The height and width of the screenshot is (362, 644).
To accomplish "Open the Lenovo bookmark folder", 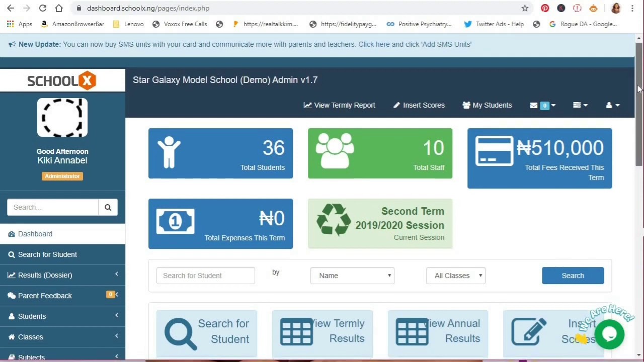I will [x=128, y=24].
